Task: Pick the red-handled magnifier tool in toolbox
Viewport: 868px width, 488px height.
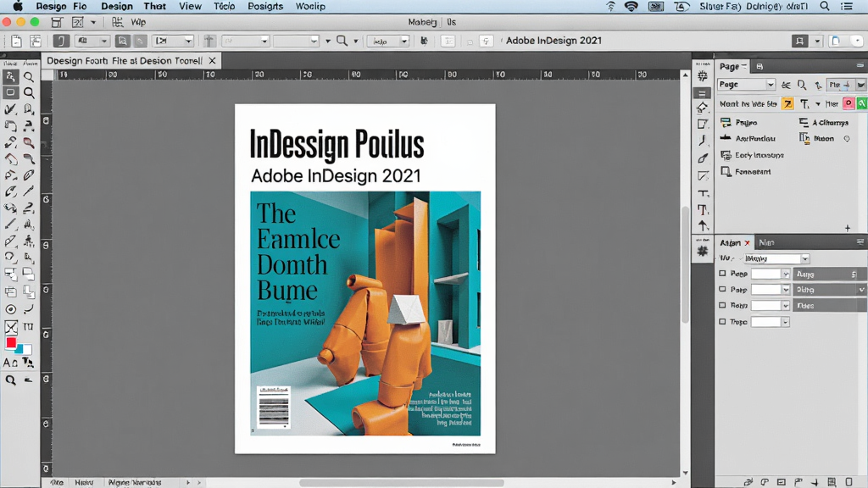Action: point(29,143)
